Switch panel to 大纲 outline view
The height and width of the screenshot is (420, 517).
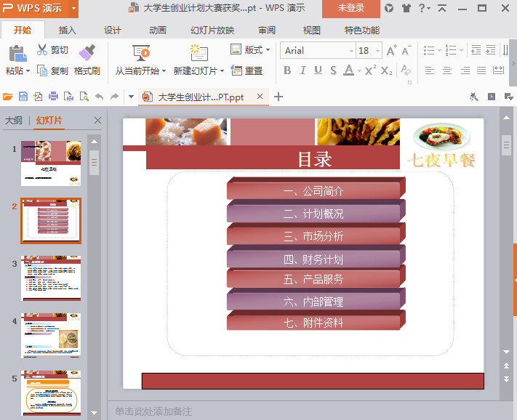pos(14,120)
